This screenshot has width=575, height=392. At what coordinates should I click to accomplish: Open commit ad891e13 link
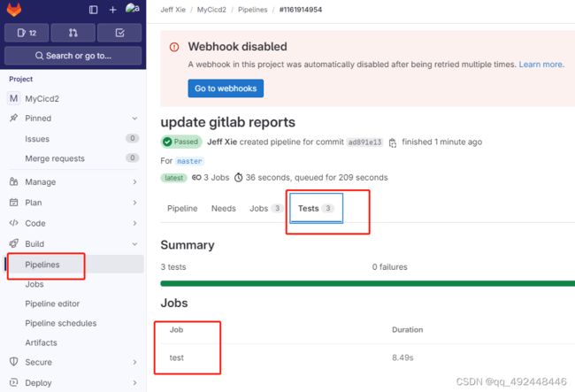click(x=364, y=142)
